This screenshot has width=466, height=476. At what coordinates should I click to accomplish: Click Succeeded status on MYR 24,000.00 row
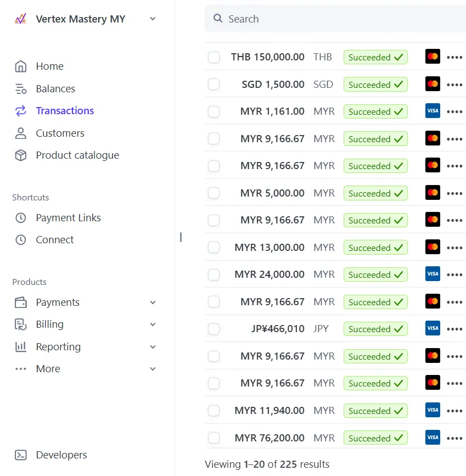(375, 275)
